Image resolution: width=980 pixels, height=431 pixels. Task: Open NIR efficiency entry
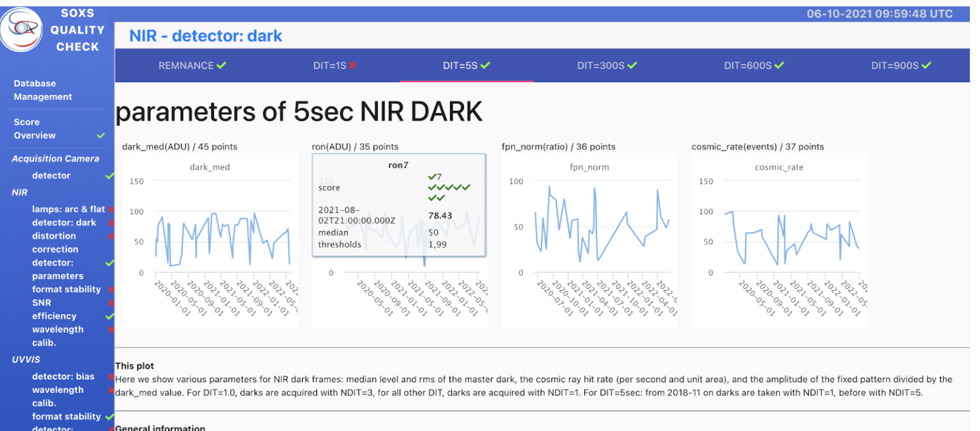(54, 316)
